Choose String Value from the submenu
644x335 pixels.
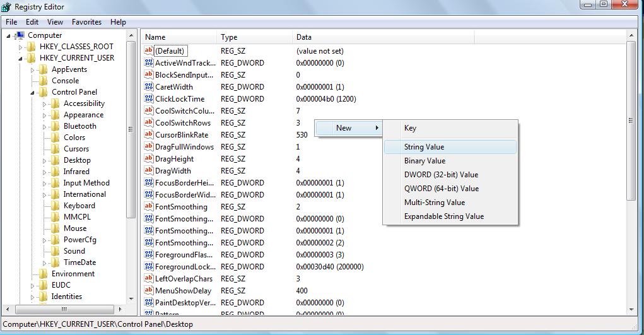(x=450, y=147)
